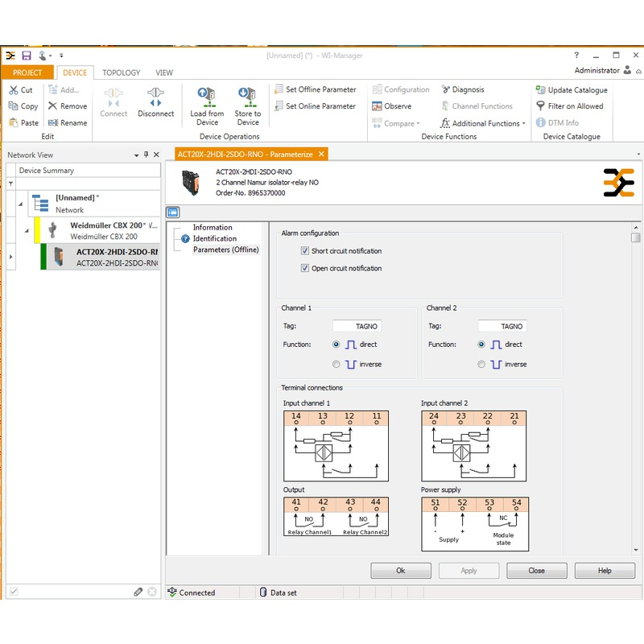Click the Help button
The height and width of the screenshot is (644, 644).
tap(605, 570)
